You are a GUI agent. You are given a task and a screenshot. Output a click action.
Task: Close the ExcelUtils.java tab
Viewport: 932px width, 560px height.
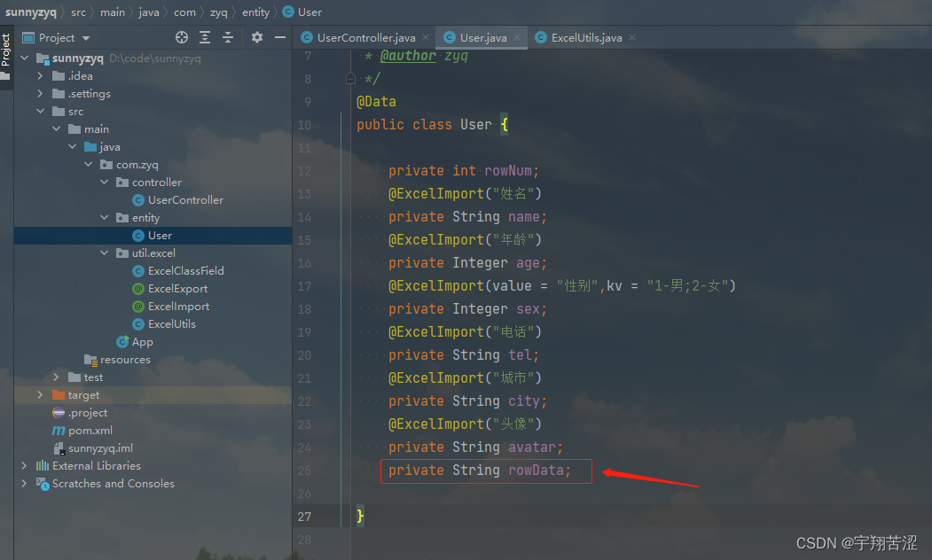click(x=632, y=37)
